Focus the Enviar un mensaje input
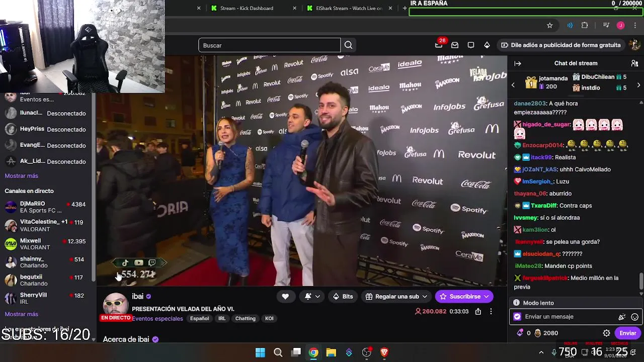This screenshot has width=644, height=362. pos(569,317)
